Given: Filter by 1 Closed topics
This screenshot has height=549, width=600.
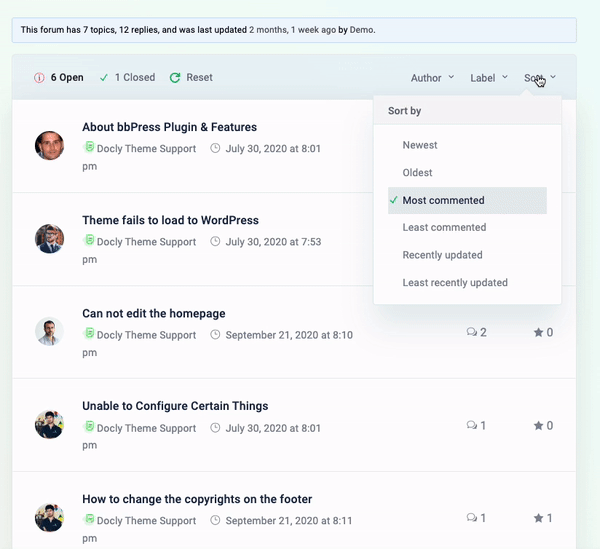Looking at the screenshot, I should pyautogui.click(x=127, y=78).
